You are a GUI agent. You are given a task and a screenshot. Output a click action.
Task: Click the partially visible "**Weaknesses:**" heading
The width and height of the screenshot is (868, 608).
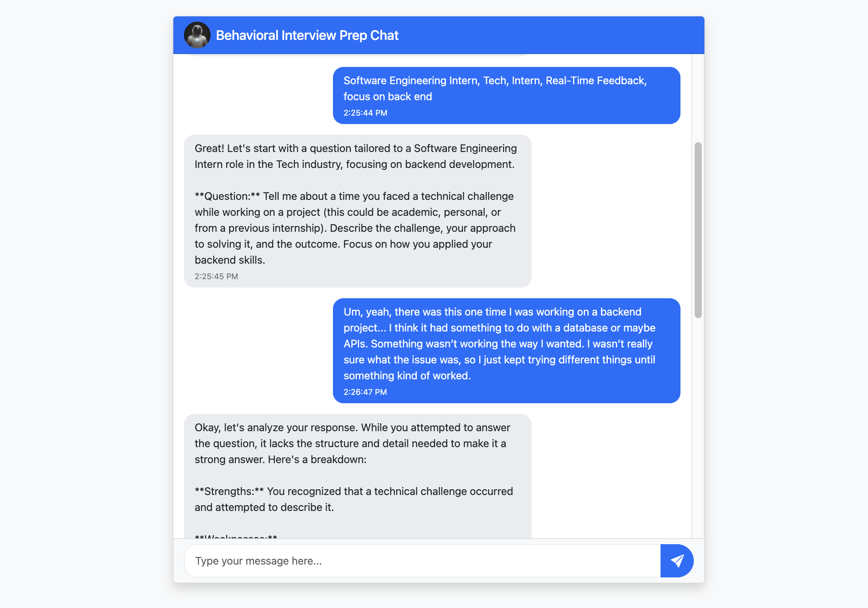click(x=236, y=537)
